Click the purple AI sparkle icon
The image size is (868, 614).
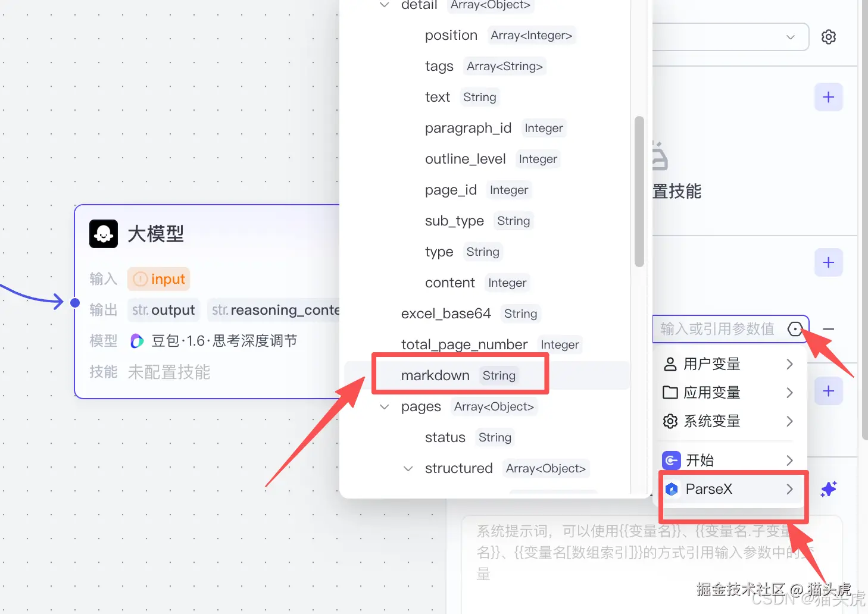point(830,488)
